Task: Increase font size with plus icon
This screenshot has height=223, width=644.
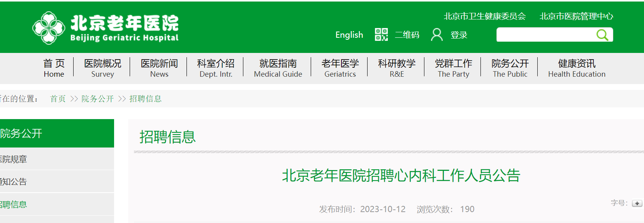Action: tap(637, 204)
